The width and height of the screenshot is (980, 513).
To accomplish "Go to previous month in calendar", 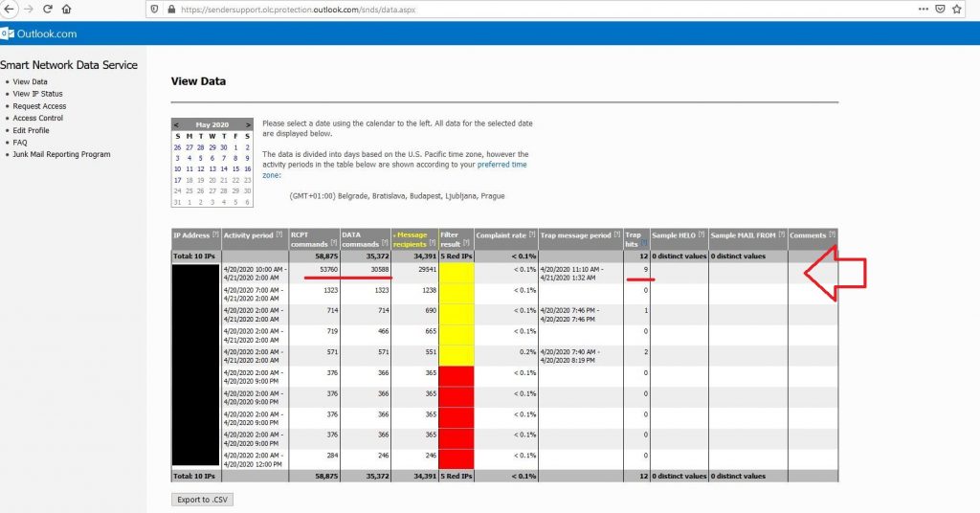I will tap(176, 124).
